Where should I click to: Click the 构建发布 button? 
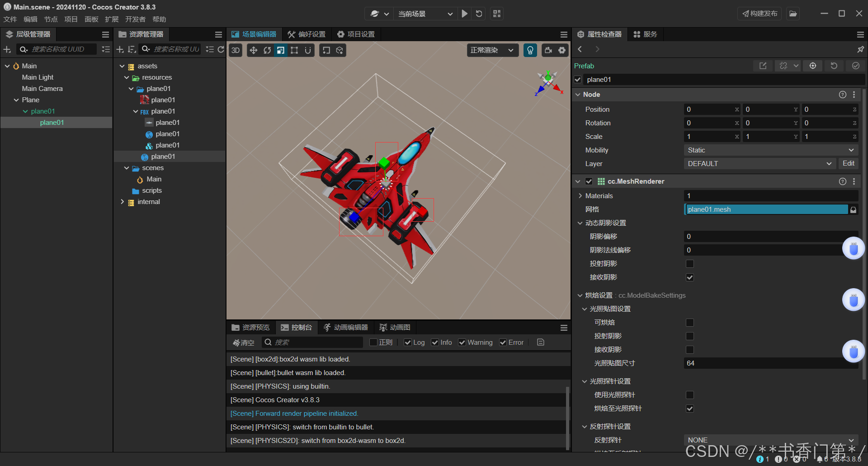(x=760, y=14)
